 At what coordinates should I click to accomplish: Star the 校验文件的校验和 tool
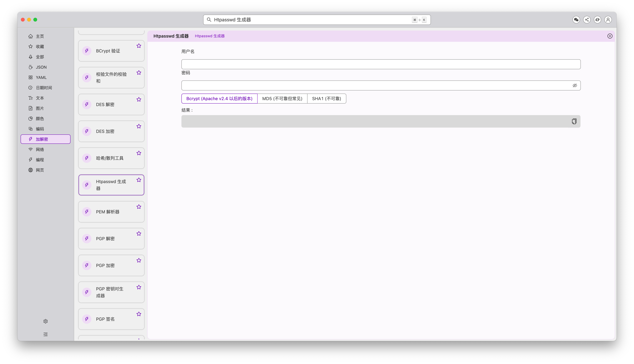pos(139,73)
